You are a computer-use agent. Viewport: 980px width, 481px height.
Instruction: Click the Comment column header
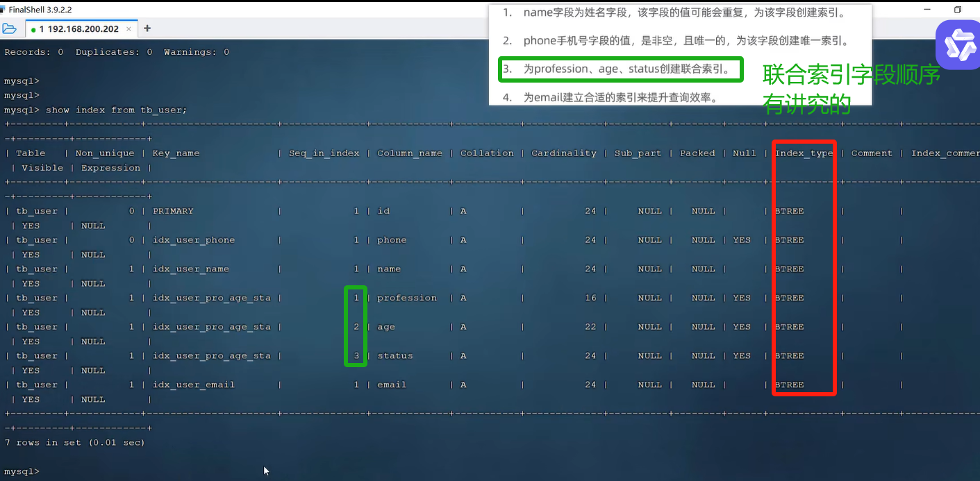pos(872,153)
